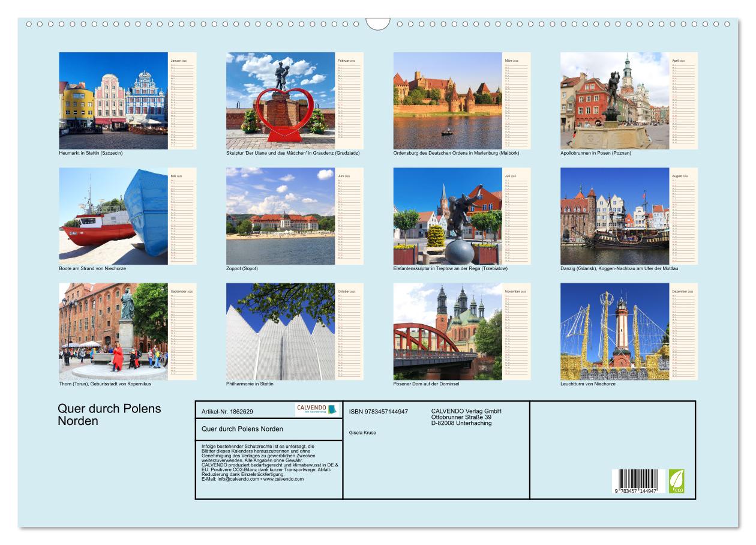Click 'CALVENDO Verlag GmbH' text

tap(466, 411)
